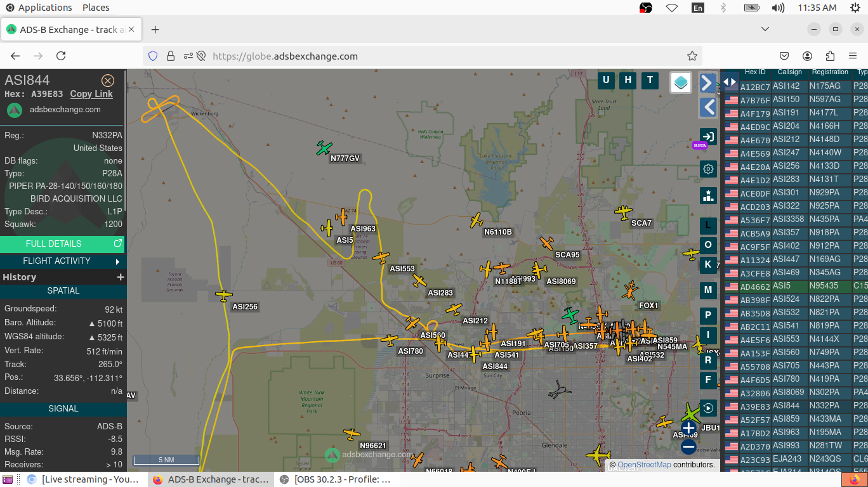Click the site padlock security icon

(x=171, y=56)
